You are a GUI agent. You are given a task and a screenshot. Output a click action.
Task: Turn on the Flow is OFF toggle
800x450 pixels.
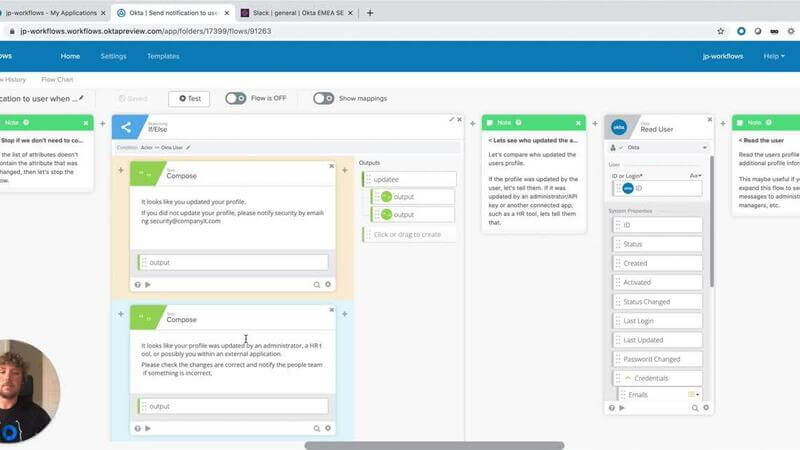[x=235, y=98]
